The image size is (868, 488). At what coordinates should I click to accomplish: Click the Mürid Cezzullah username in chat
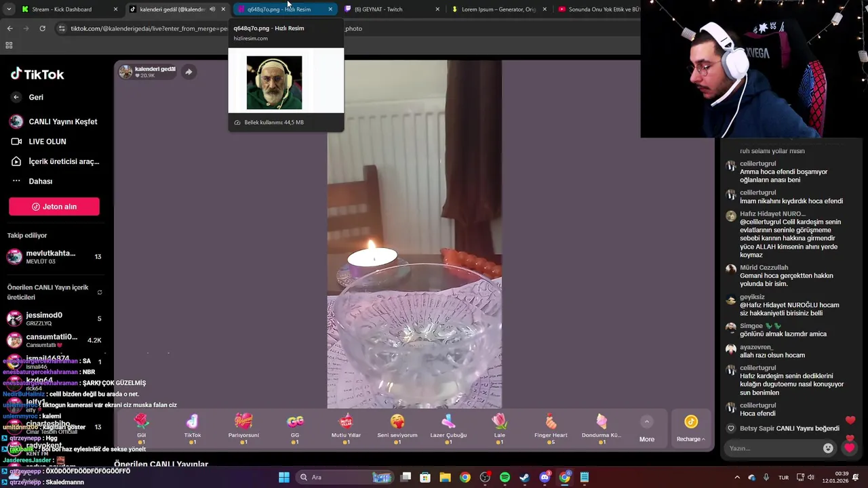click(x=764, y=268)
